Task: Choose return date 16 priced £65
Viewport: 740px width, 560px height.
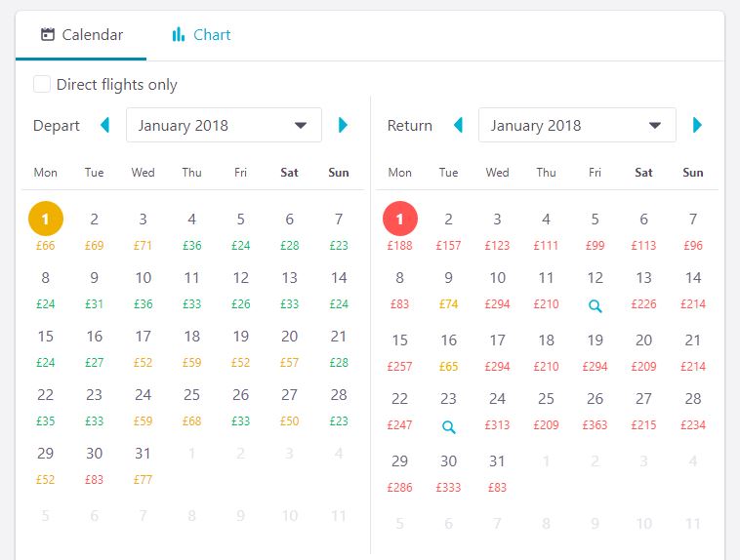Action: (448, 348)
